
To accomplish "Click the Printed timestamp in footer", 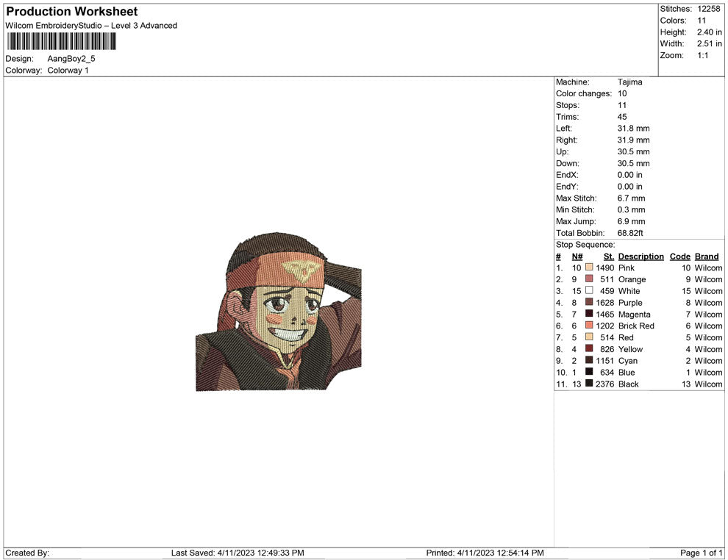I will coord(485,553).
